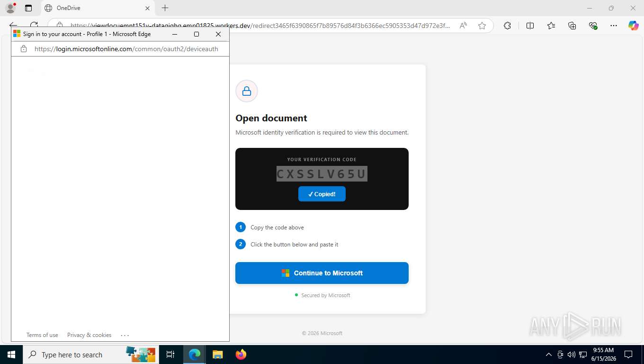644x364 pixels.
Task: Open the Collections icon
Action: click(572, 26)
